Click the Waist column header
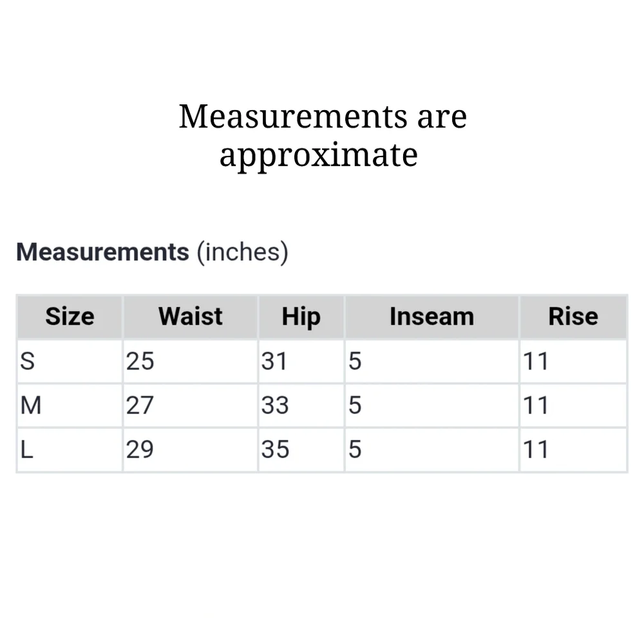The width and height of the screenshot is (644, 644). (x=191, y=317)
